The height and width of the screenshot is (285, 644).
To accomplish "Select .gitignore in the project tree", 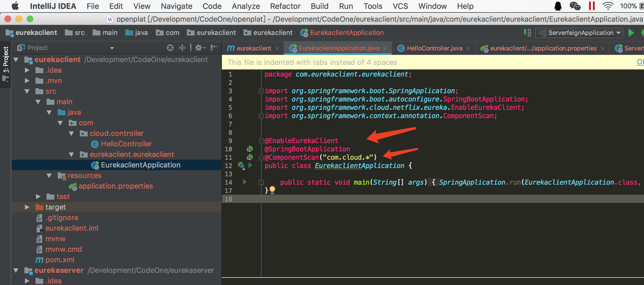I will coord(62,218).
